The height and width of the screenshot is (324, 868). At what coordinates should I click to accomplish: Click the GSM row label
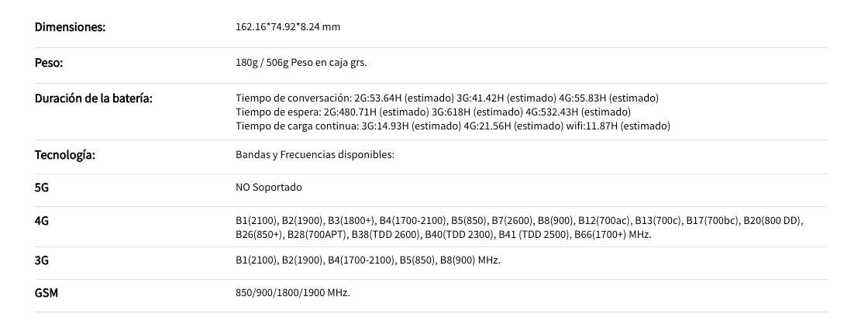tap(46, 293)
